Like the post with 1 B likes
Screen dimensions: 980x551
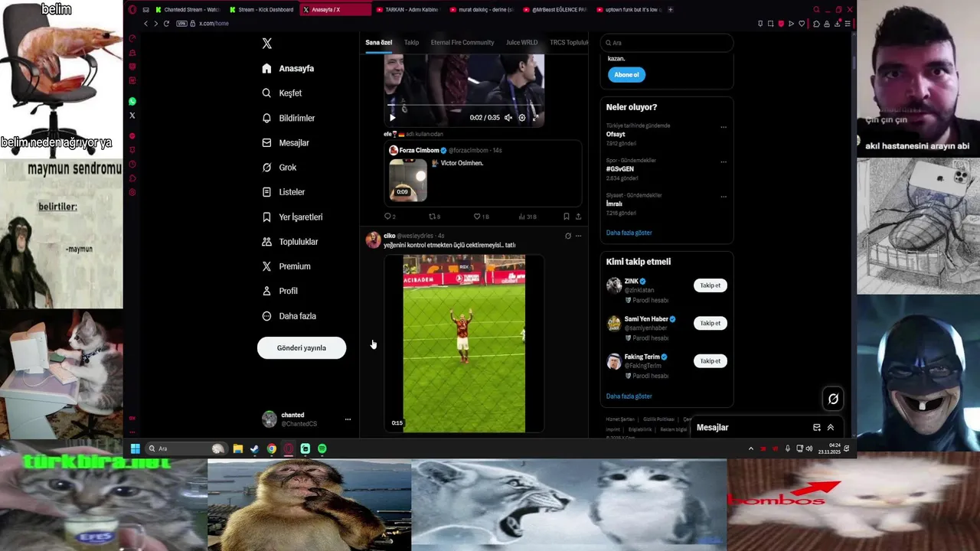pyautogui.click(x=480, y=217)
